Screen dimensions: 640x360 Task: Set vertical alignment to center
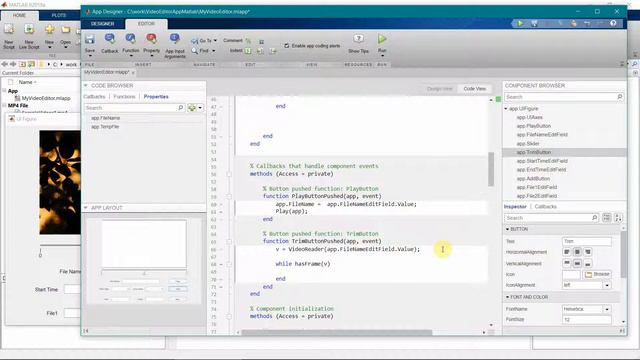577,263
